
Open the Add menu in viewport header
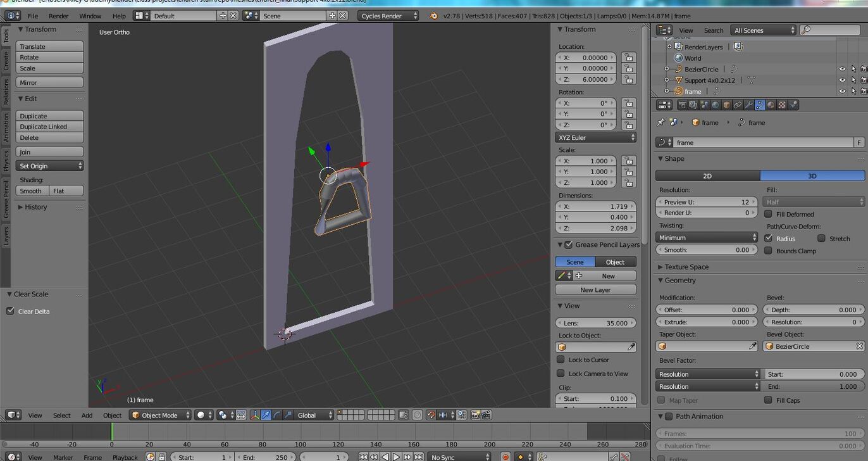coord(87,415)
